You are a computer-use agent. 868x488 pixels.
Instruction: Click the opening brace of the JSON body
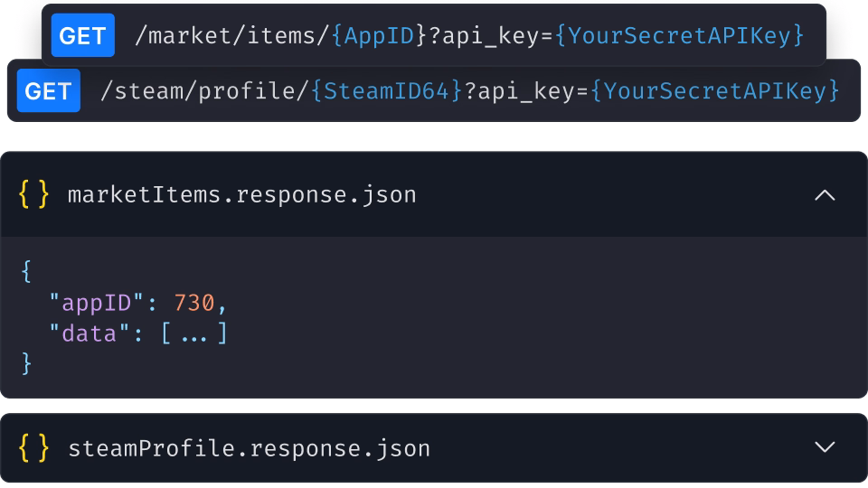point(26,270)
